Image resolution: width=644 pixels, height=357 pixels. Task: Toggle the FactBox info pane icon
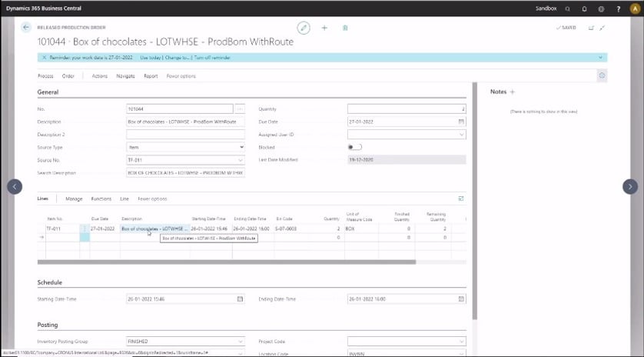click(602, 75)
